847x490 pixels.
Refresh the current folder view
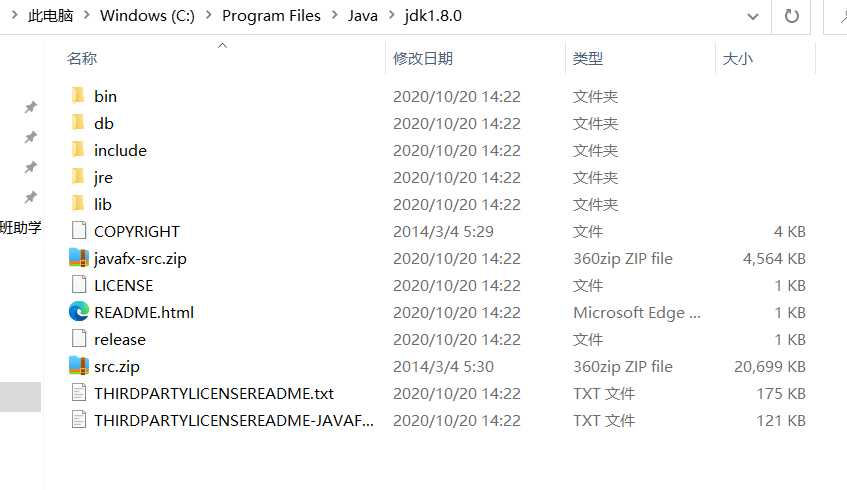(x=791, y=16)
